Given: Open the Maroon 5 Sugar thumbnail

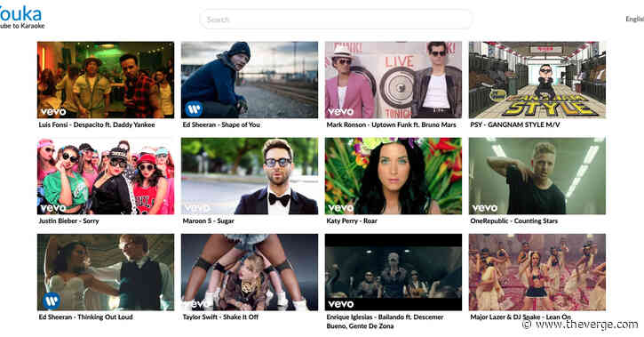Looking at the screenshot, I should click(250, 176).
